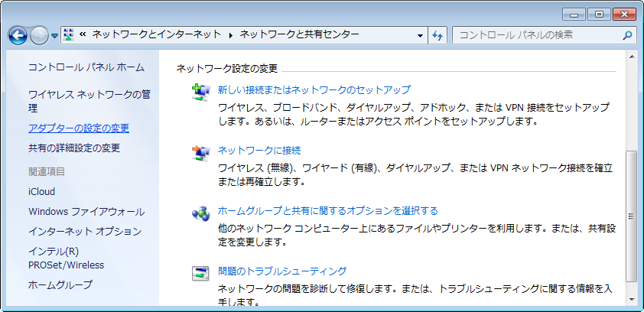Image resolution: width=644 pixels, height=312 pixels.
Task: Click the troubleshooting icon
Action: pos(201,274)
